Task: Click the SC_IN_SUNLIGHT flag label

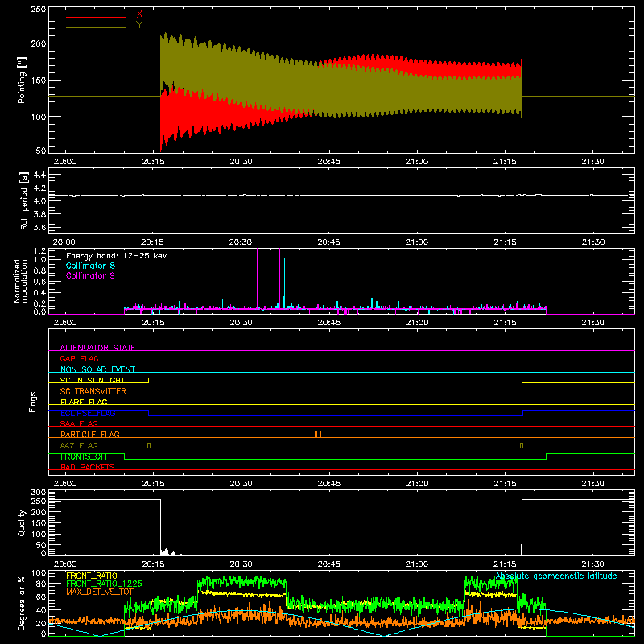Action: point(93,380)
